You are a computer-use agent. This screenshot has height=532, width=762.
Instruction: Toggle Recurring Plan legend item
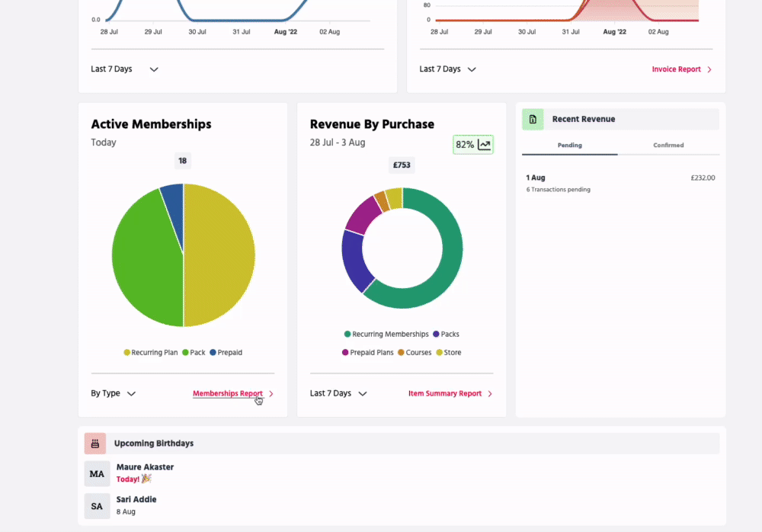point(152,353)
